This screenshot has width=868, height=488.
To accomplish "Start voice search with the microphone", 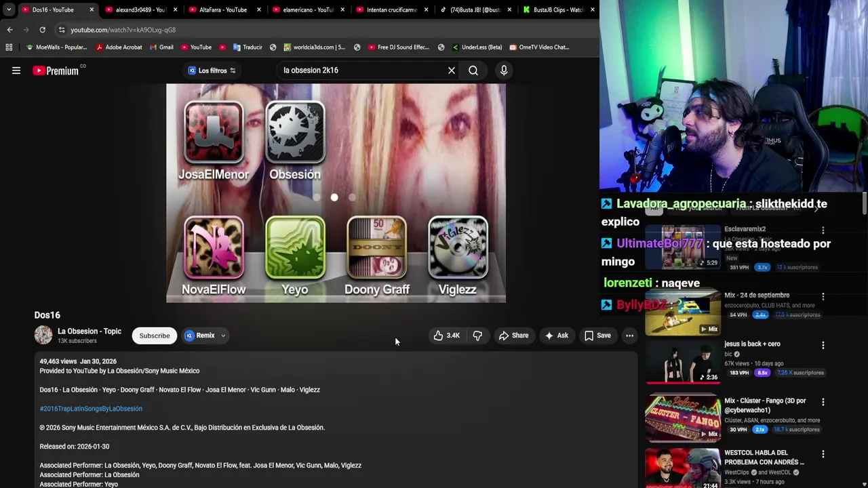I will pyautogui.click(x=504, y=70).
